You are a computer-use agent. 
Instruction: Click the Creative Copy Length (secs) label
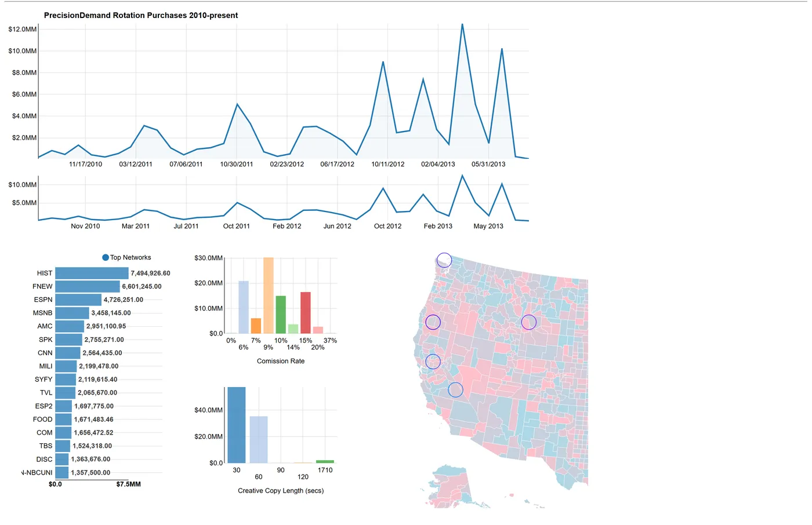click(281, 491)
